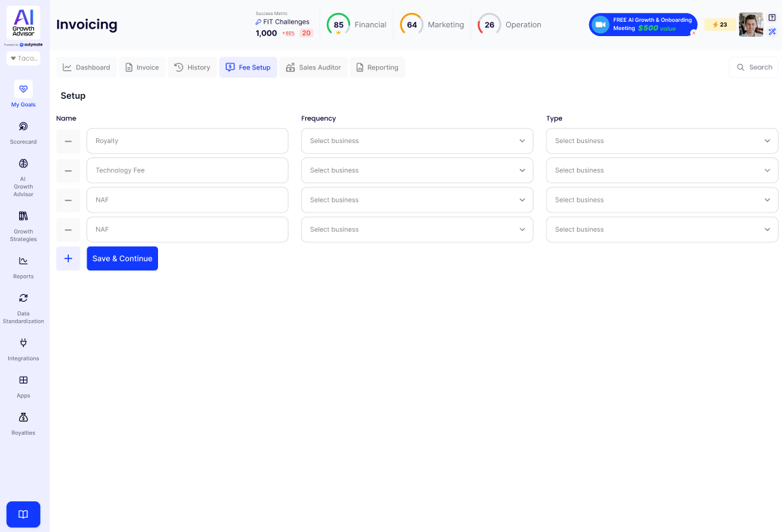Image resolution: width=782 pixels, height=532 pixels.
Task: Click the blue book icon button
Action: tap(23, 514)
